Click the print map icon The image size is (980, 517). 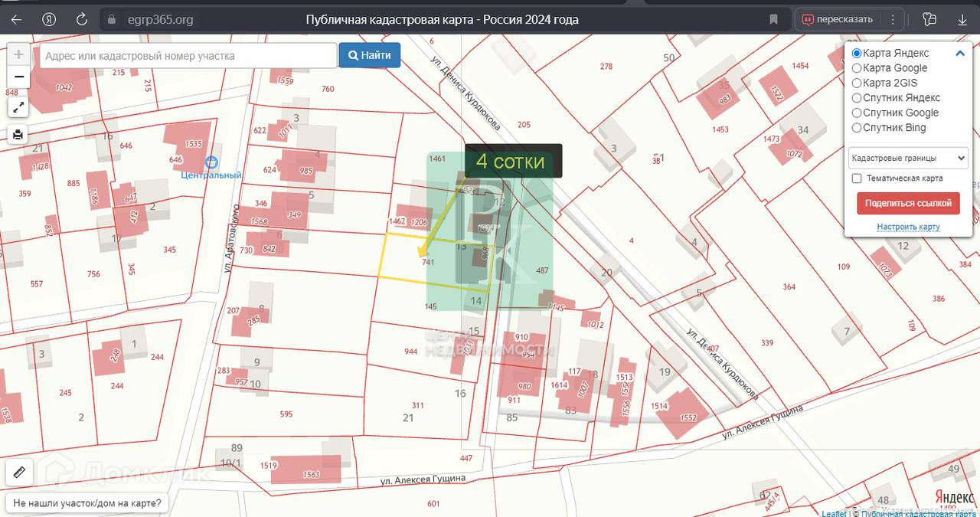coord(18,135)
